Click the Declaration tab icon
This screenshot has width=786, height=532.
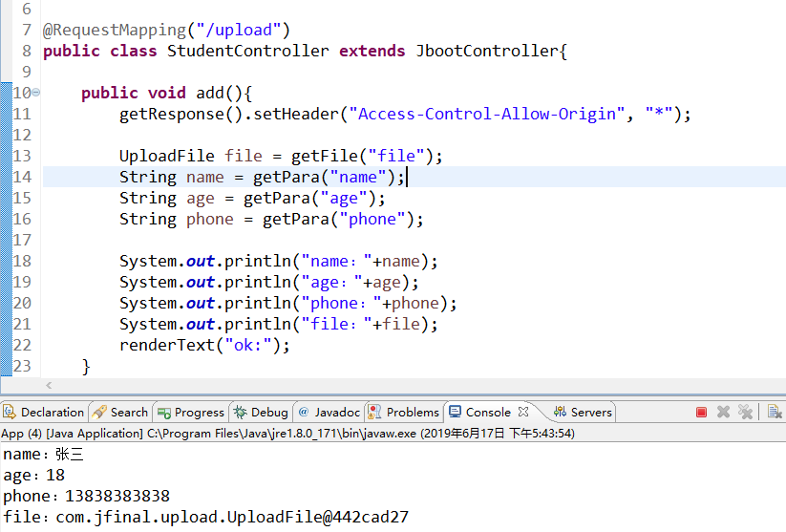[10, 412]
